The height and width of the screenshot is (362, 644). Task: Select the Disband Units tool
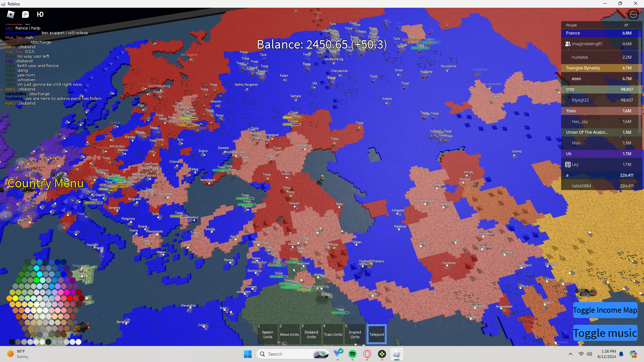pyautogui.click(x=311, y=334)
